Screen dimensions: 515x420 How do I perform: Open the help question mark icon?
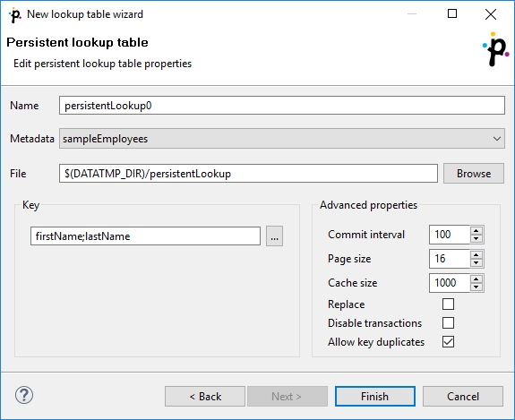pyautogui.click(x=24, y=395)
